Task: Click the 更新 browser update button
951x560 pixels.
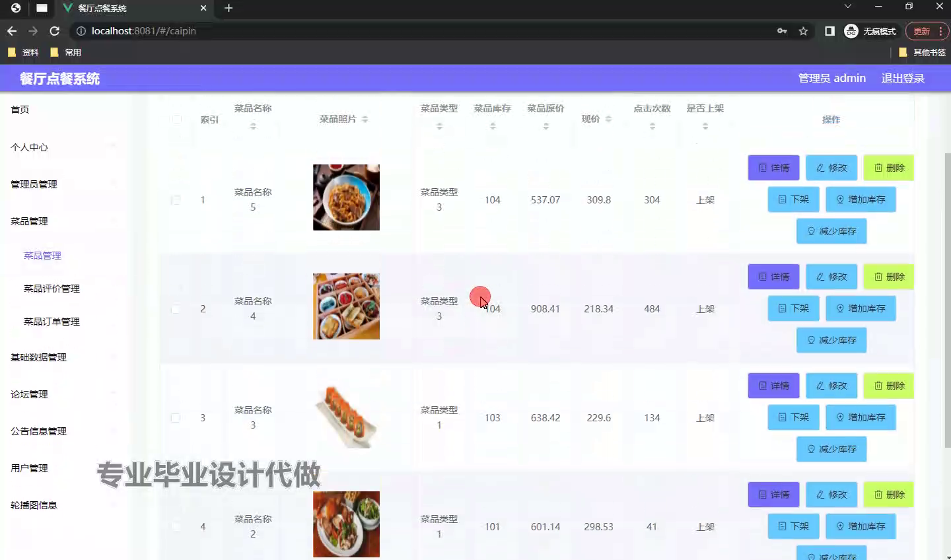Action: coord(927,31)
